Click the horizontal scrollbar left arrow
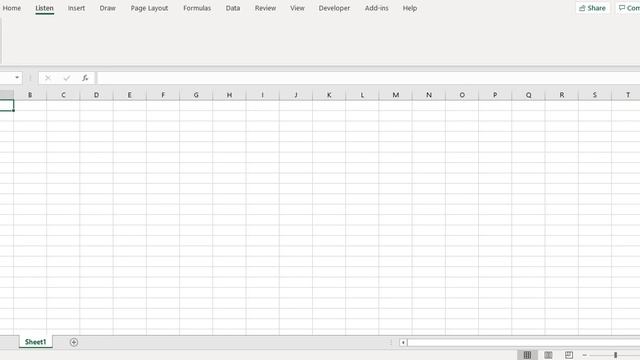The image size is (640, 360). click(x=403, y=342)
